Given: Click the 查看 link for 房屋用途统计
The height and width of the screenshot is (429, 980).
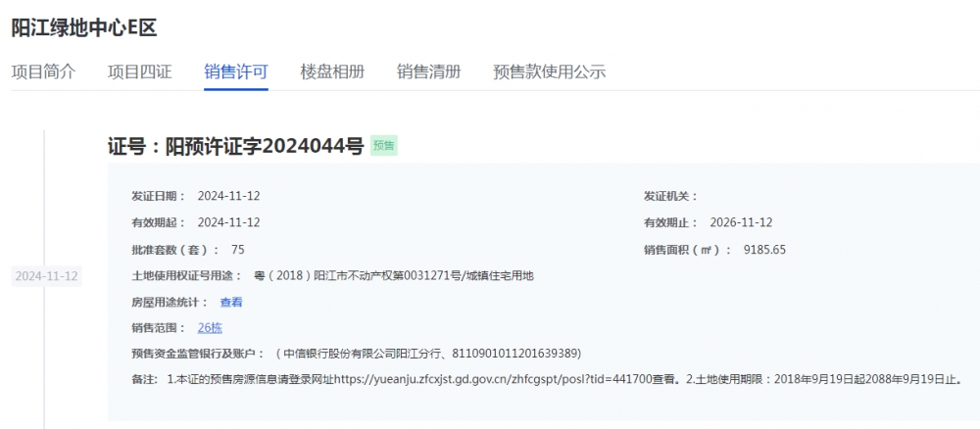Looking at the screenshot, I should tap(231, 303).
